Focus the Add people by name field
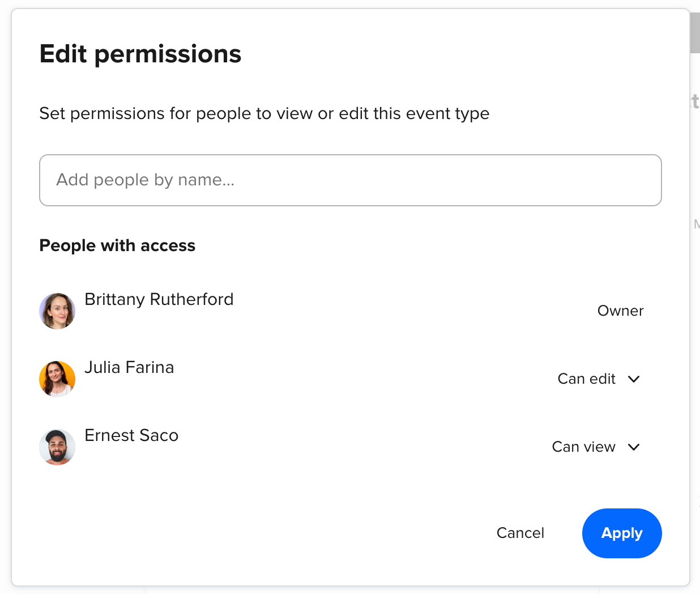 [x=350, y=180]
